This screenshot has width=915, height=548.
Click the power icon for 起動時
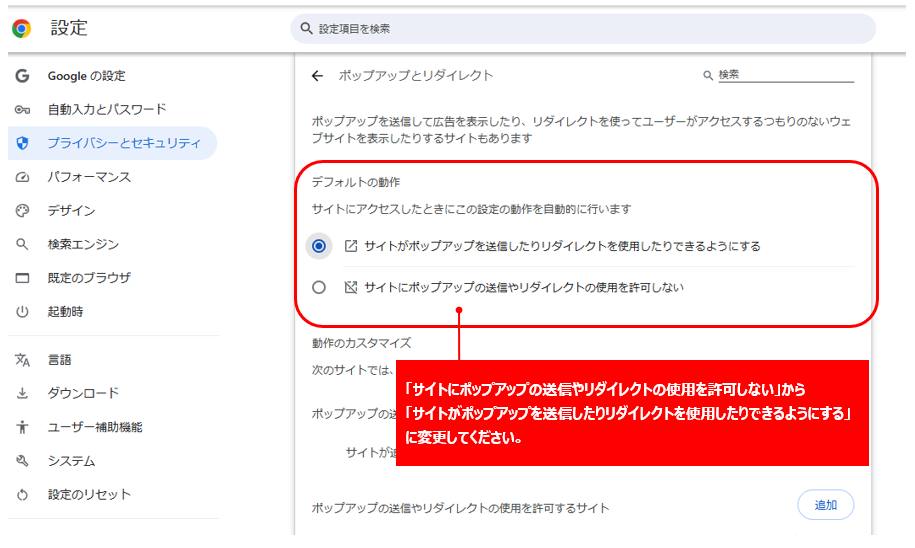point(23,312)
